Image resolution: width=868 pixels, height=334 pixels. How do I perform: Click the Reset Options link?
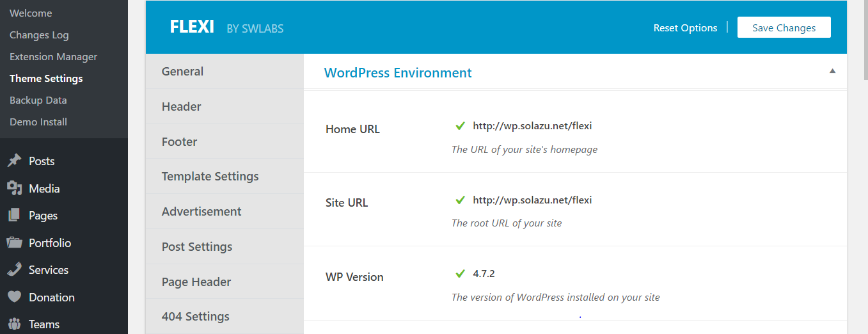tap(685, 28)
